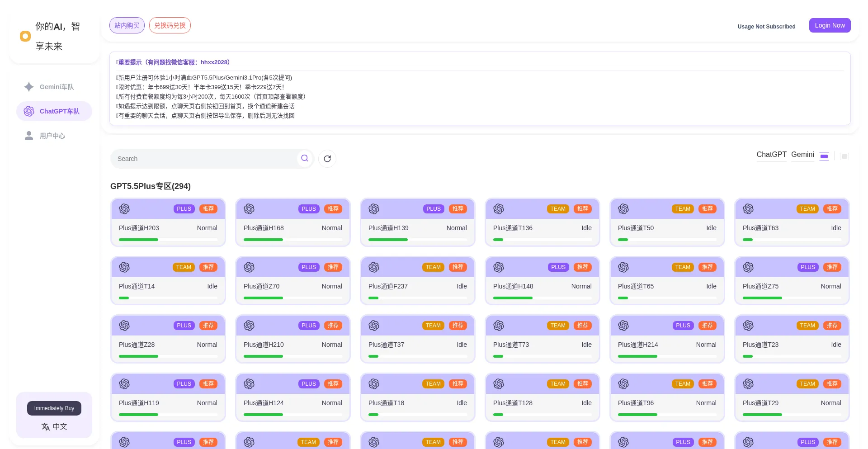Click the TEAM badge on card T136
Viewport: 868px width, 449px height.
point(558,209)
